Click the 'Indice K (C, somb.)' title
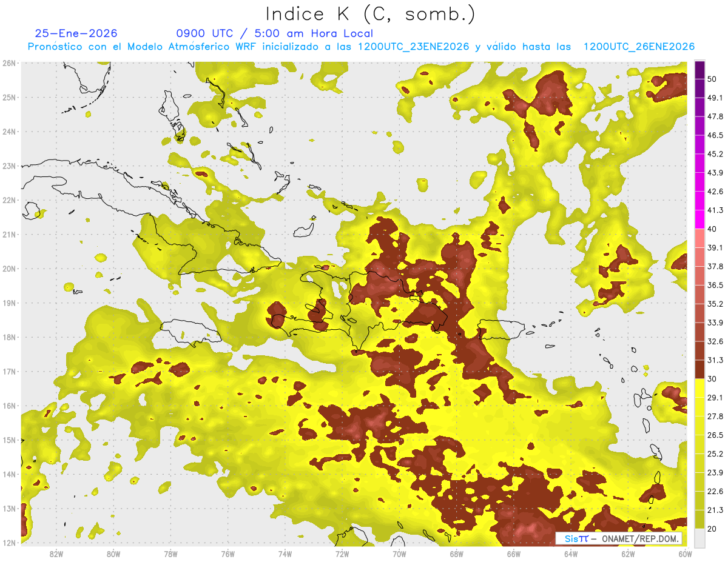 (x=371, y=14)
